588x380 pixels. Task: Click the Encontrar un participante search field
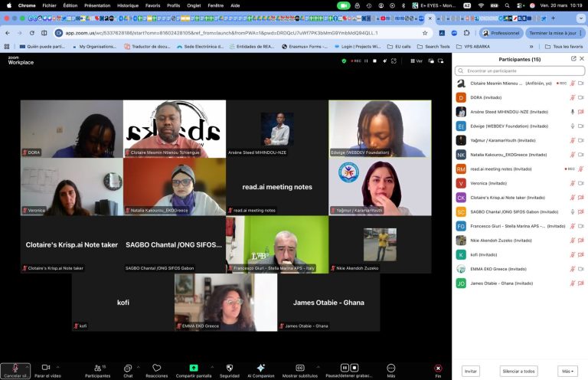tap(521, 70)
